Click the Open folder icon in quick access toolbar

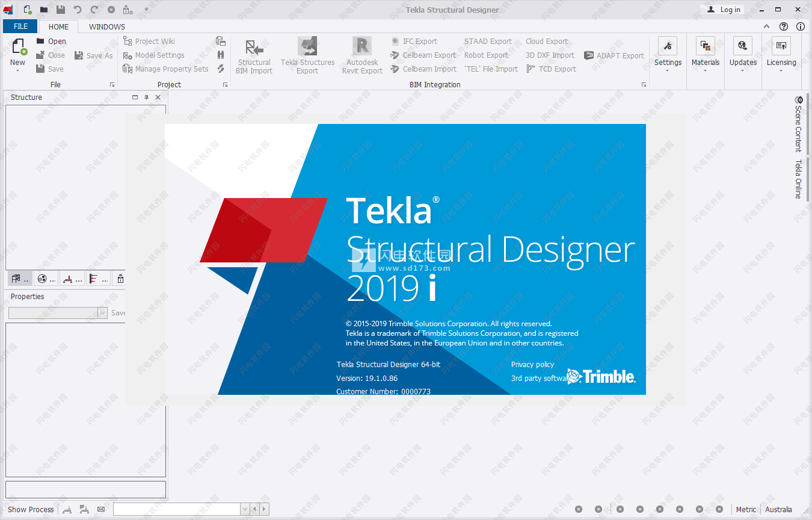(x=44, y=10)
